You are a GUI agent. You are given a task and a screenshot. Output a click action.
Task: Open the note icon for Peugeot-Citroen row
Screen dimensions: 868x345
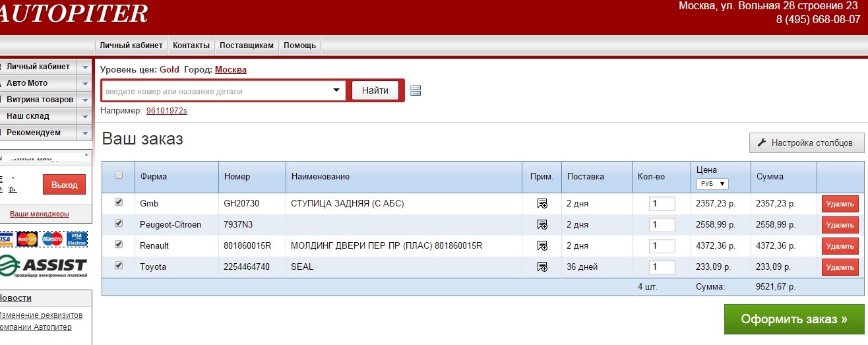coord(542,225)
